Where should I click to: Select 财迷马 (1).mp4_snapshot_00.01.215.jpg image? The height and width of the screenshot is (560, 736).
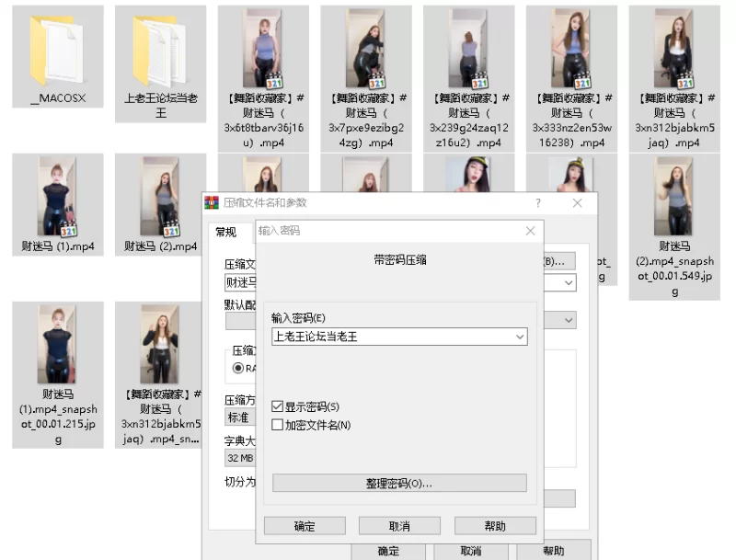tap(57, 375)
